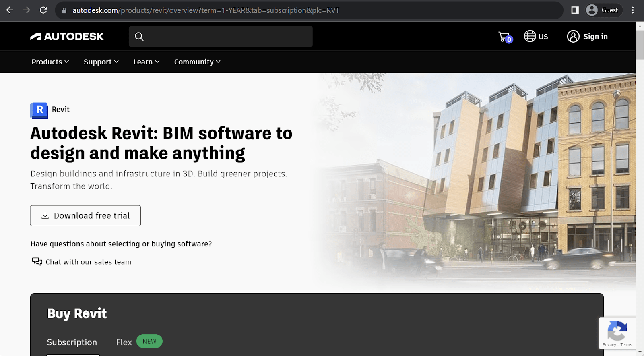The width and height of the screenshot is (644, 356).
Task: Reload the page with the refresh icon
Action: [43, 10]
